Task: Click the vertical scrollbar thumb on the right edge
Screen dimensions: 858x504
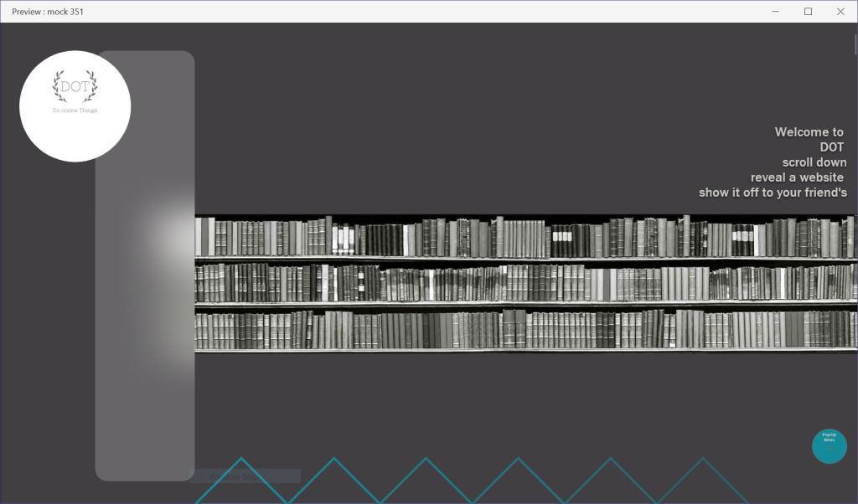Action: point(855,42)
